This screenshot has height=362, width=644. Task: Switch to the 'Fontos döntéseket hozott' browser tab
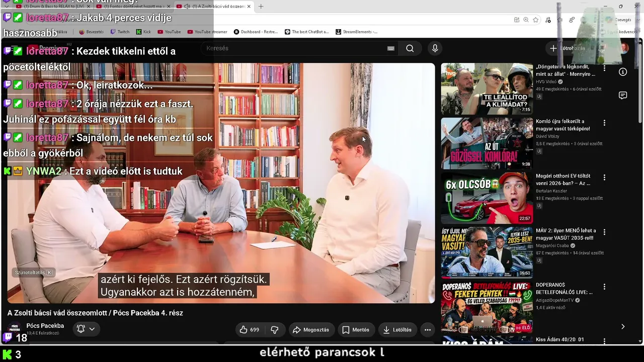coord(132,7)
